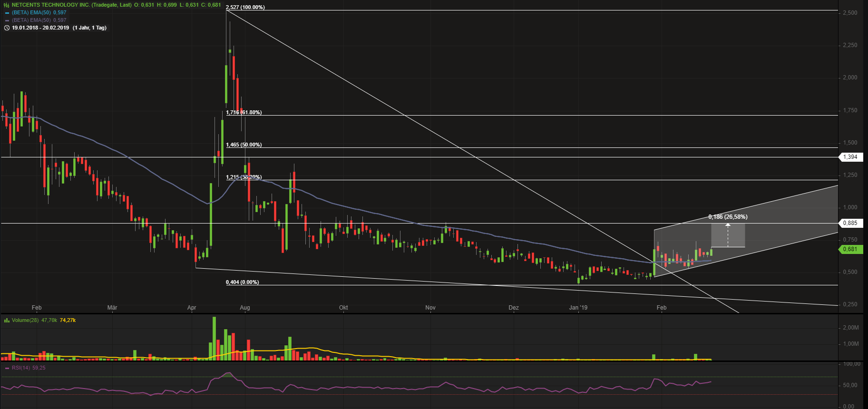Click the 0,500 price axis label

(850, 272)
